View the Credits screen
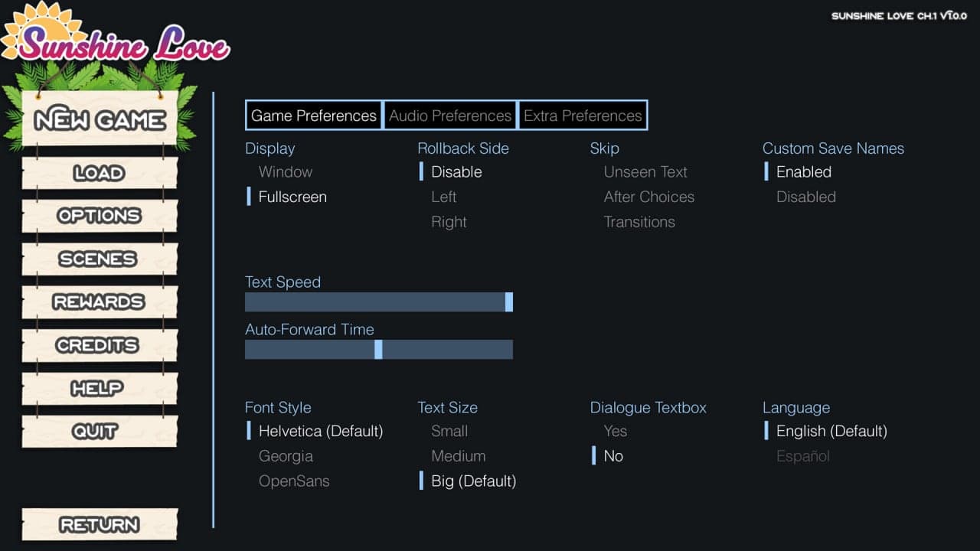The height and width of the screenshot is (551, 980). tap(100, 345)
